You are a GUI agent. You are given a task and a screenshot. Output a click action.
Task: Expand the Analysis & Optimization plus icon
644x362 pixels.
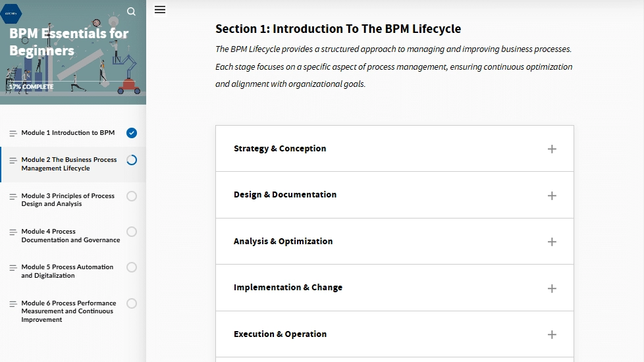pos(552,242)
